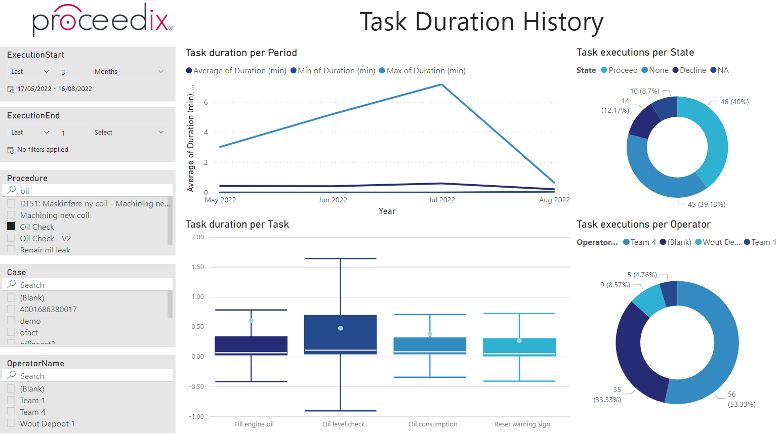Click the Procedure search magnifier icon
The height and width of the screenshot is (435, 780).
point(12,190)
